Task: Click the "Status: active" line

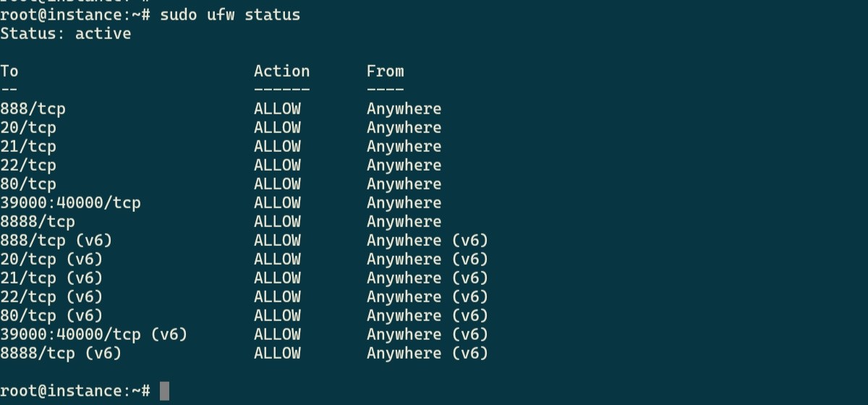Action: pyautogui.click(x=65, y=33)
